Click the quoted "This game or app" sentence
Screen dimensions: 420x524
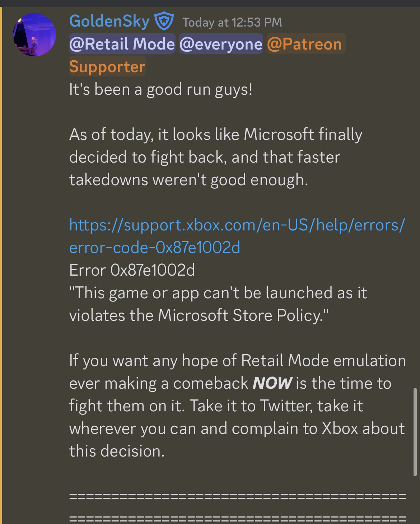pos(218,293)
